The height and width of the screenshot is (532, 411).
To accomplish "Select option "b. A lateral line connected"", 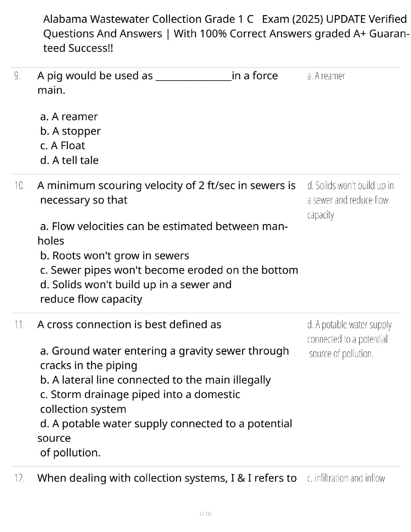I will [155, 380].
